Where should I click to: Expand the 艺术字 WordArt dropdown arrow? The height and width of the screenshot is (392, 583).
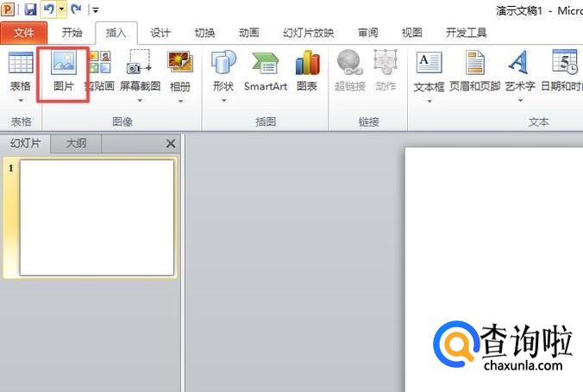[520, 101]
